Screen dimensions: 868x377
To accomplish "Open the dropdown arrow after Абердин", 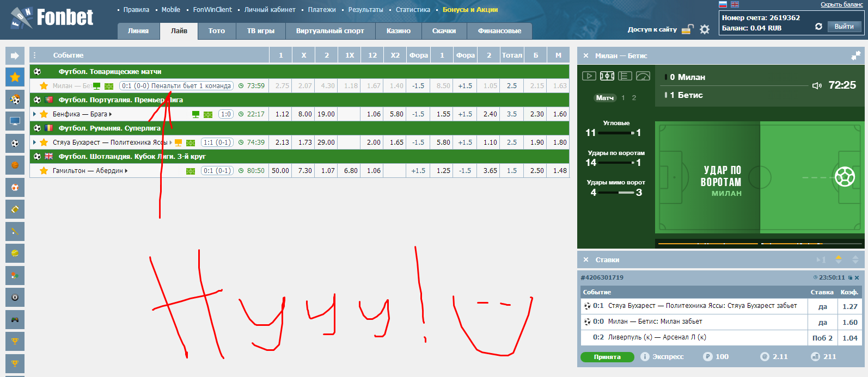I will pos(126,171).
